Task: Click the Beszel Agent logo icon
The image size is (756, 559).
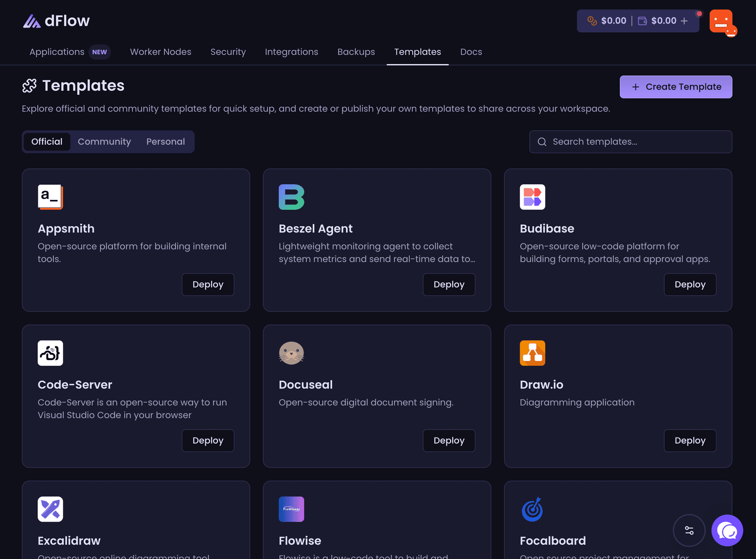Action: point(292,197)
